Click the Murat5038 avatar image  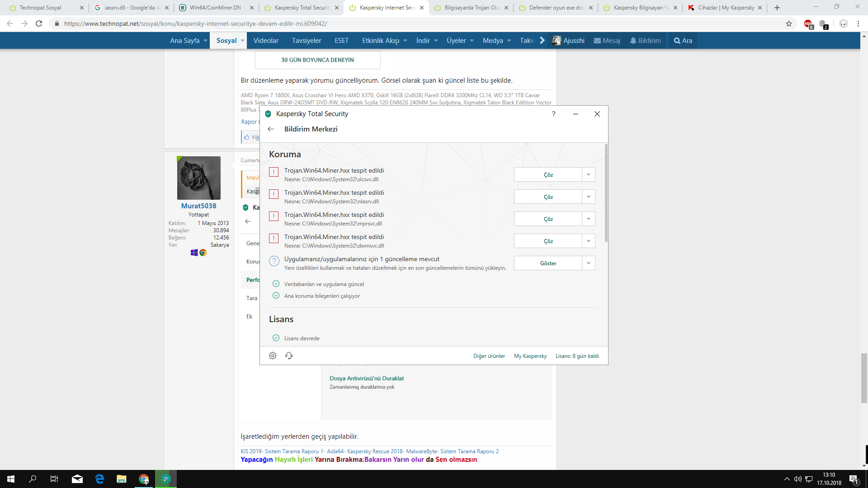click(199, 178)
